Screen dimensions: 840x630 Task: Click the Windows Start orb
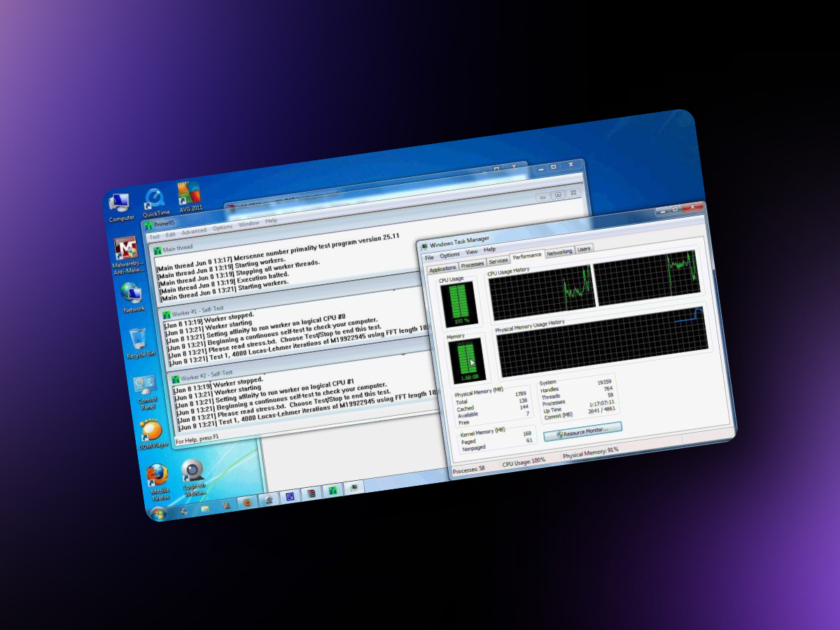[158, 514]
